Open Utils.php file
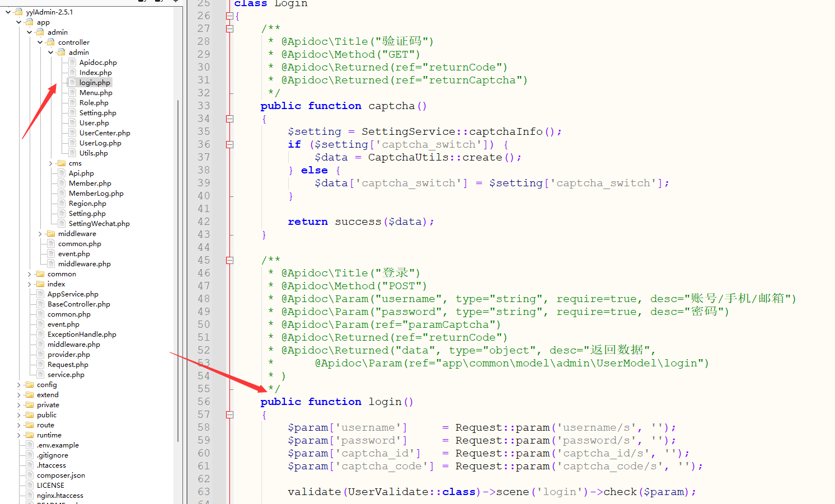835x504 pixels. [93, 153]
